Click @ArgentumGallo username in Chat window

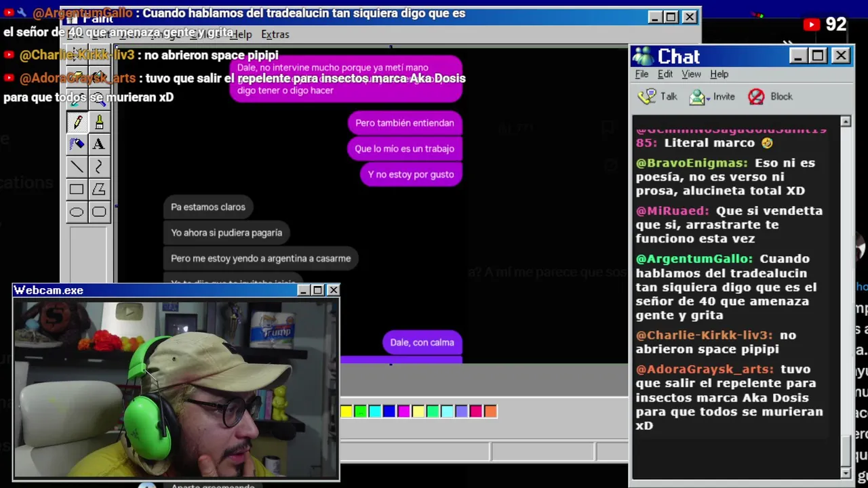[x=694, y=259]
